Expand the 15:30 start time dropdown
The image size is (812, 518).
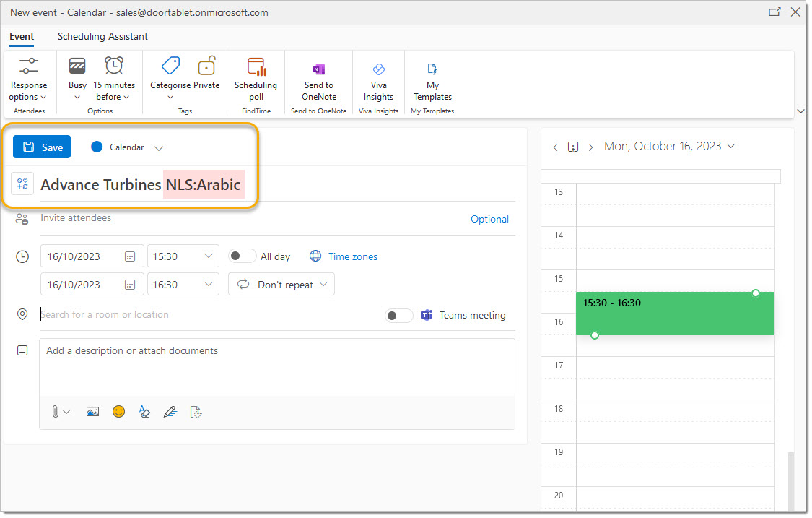pos(208,256)
